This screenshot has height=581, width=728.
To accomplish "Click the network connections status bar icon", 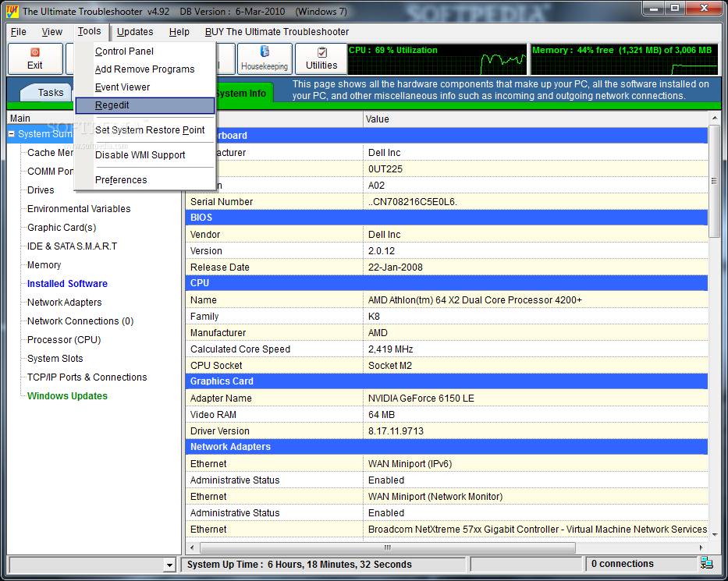I will pos(707,563).
